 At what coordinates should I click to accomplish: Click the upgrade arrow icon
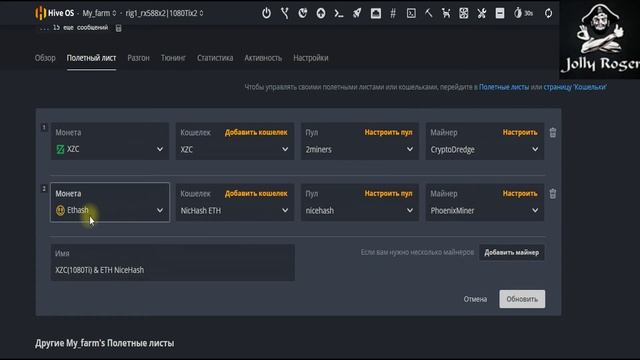pos(321,13)
